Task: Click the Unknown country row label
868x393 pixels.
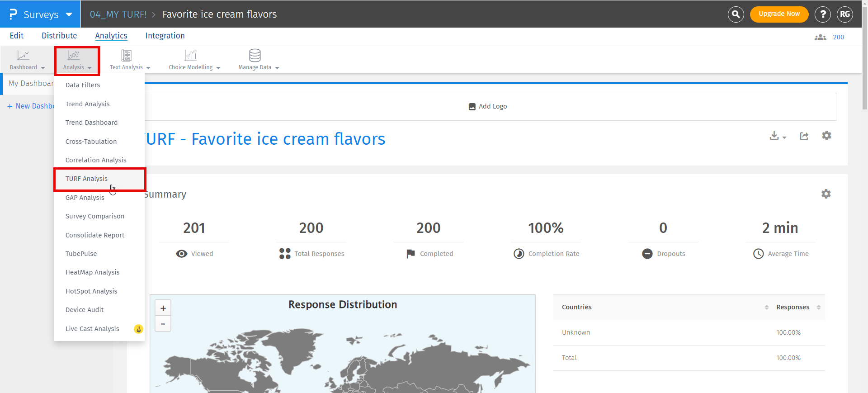Action: 576,332
